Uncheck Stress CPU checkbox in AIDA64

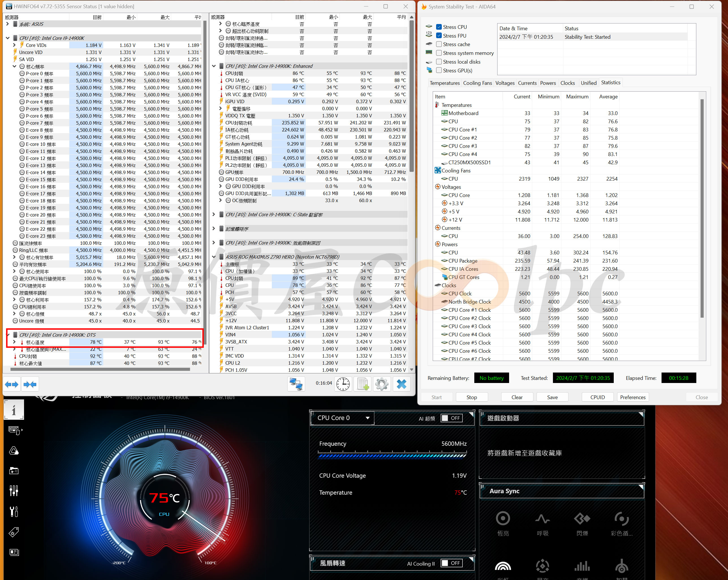pos(439,27)
